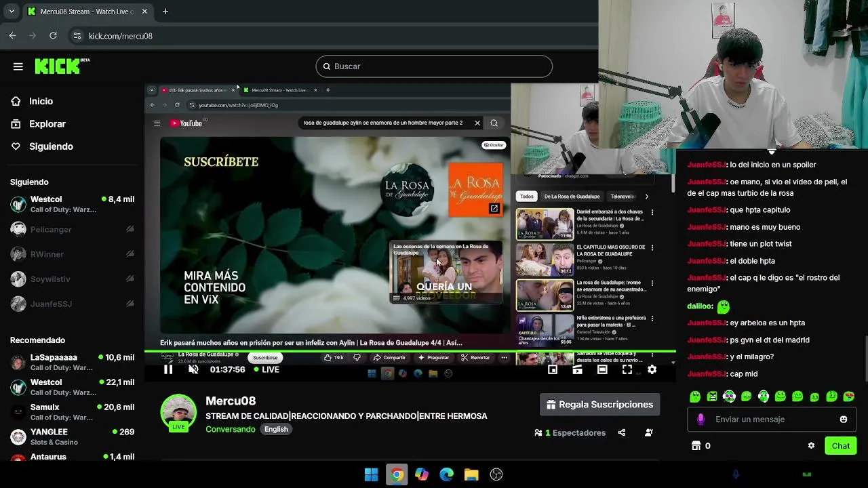Open Kick player settings gear
868x488 pixels.
pyautogui.click(x=652, y=369)
